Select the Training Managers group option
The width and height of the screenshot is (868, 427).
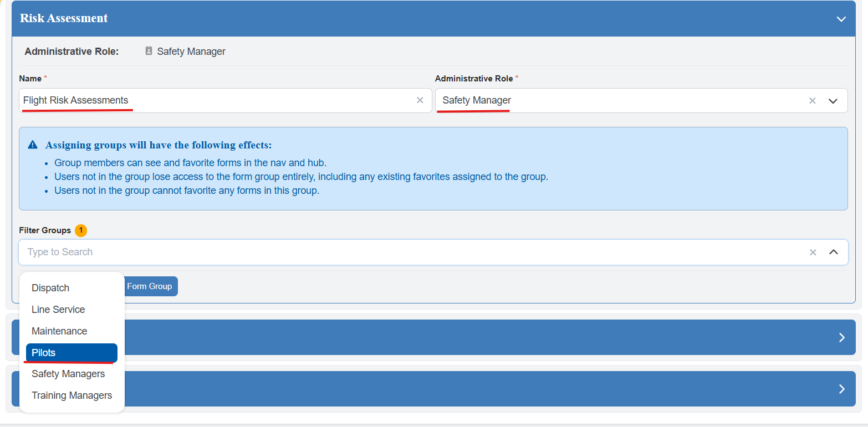coord(72,395)
